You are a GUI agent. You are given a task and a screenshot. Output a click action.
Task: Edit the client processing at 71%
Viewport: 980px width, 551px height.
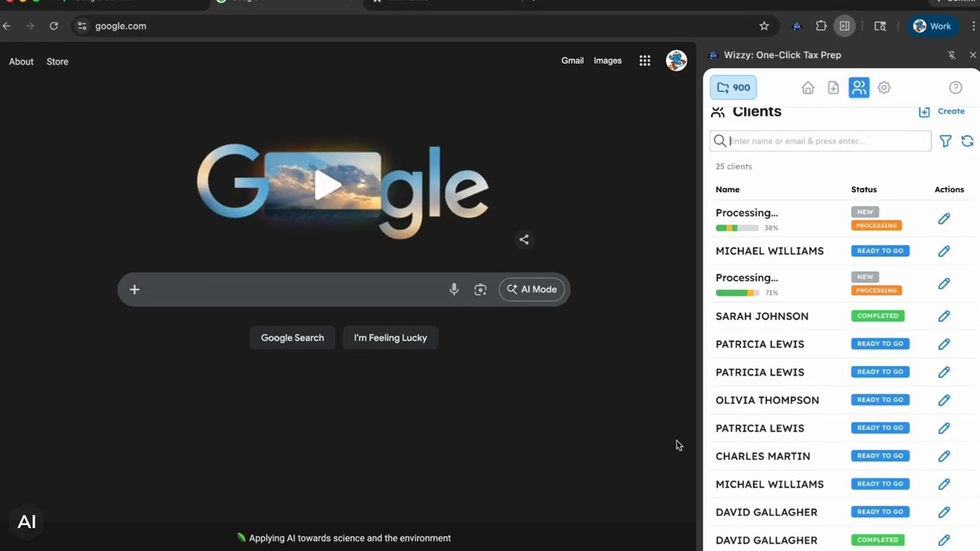[x=944, y=284]
